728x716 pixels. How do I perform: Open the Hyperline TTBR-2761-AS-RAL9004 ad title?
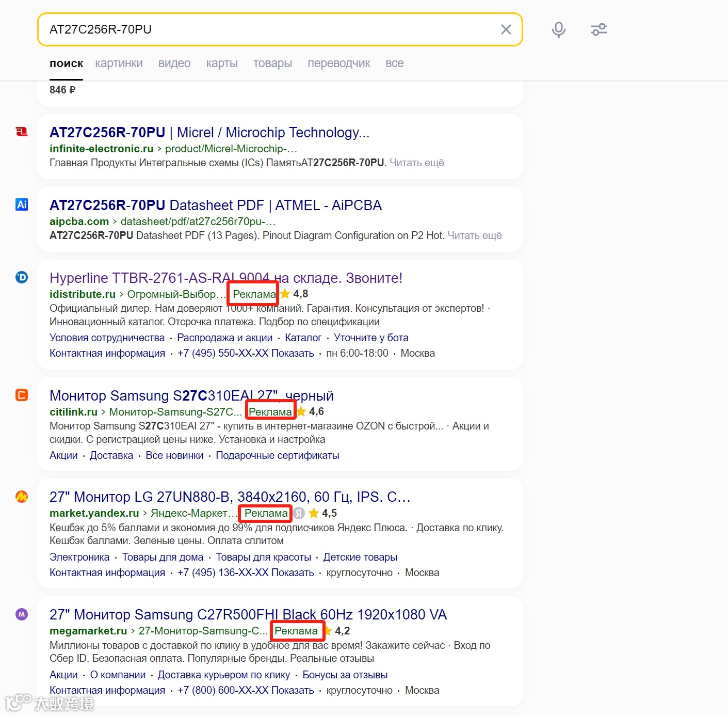tap(226, 278)
